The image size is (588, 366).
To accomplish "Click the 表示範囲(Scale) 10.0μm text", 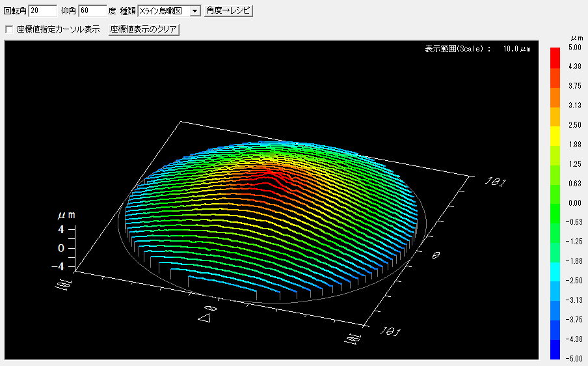I will pyautogui.click(x=477, y=49).
